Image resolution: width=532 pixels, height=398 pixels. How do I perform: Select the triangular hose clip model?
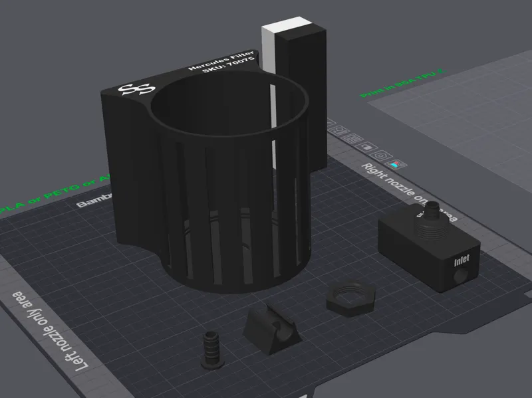[273, 330]
